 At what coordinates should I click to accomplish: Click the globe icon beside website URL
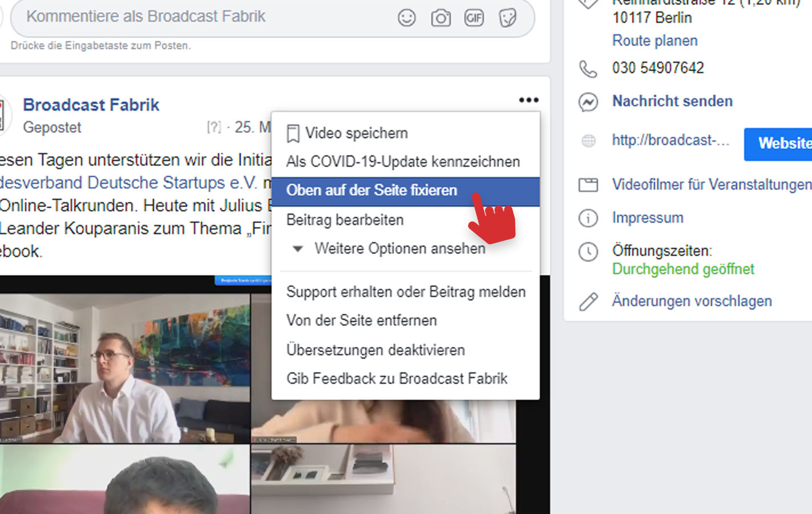click(x=588, y=140)
